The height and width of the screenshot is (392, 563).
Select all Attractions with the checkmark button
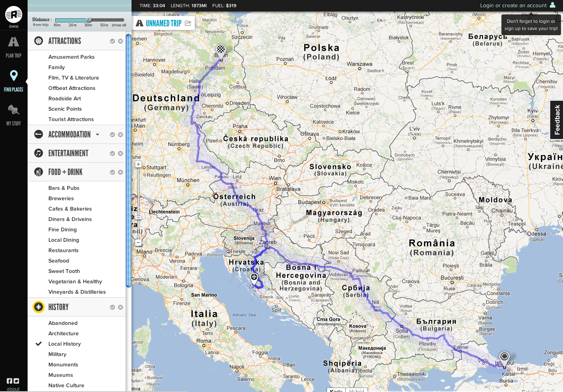point(112,41)
